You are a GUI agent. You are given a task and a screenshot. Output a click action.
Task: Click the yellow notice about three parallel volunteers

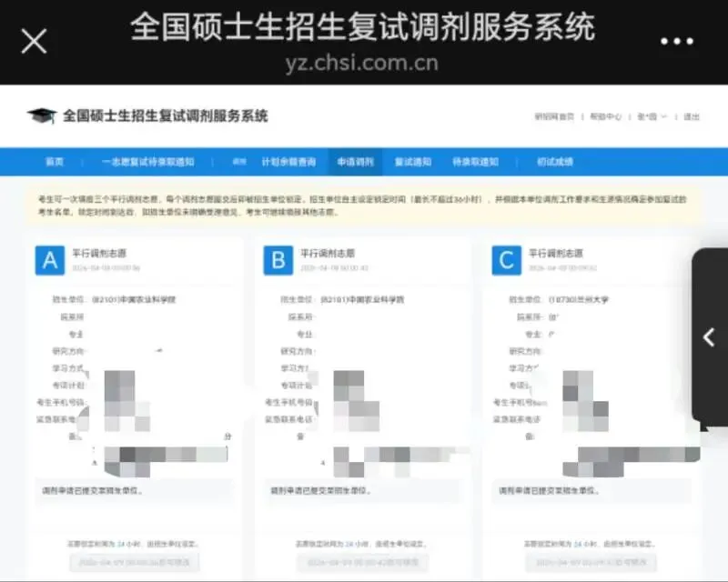(362, 206)
